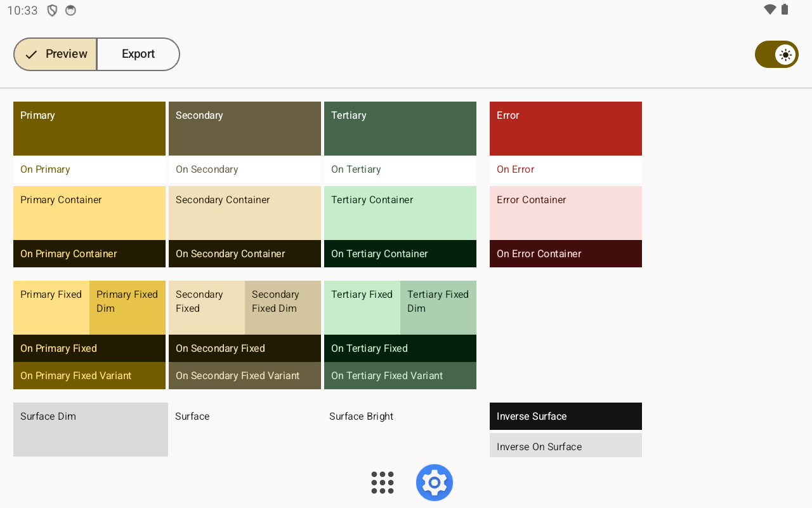Image resolution: width=812 pixels, height=508 pixels.
Task: Select the Preview segmented tab
Action: point(56,54)
